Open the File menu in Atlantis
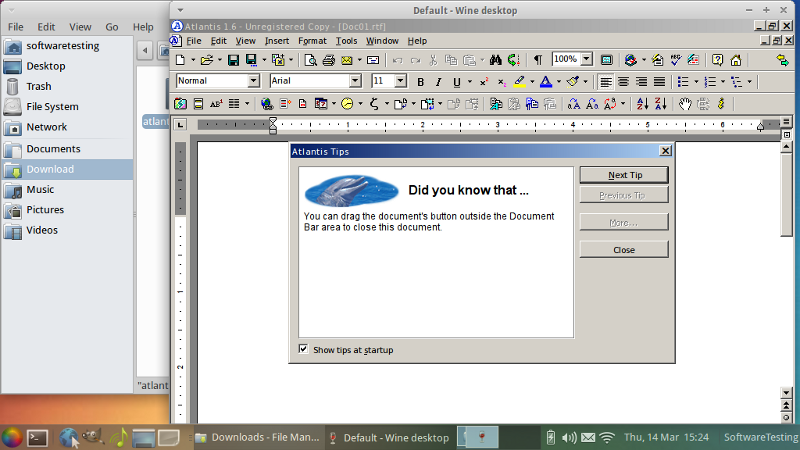This screenshot has width=800, height=450. 193,41
